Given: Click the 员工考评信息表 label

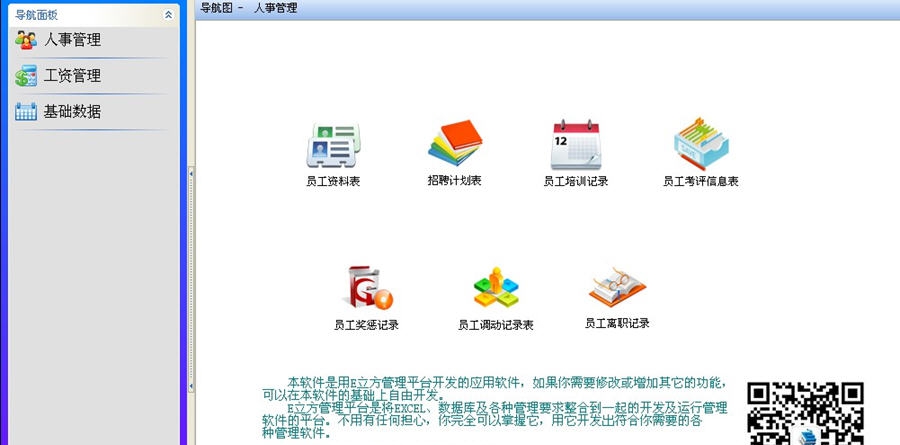Looking at the screenshot, I should pyautogui.click(x=701, y=181).
